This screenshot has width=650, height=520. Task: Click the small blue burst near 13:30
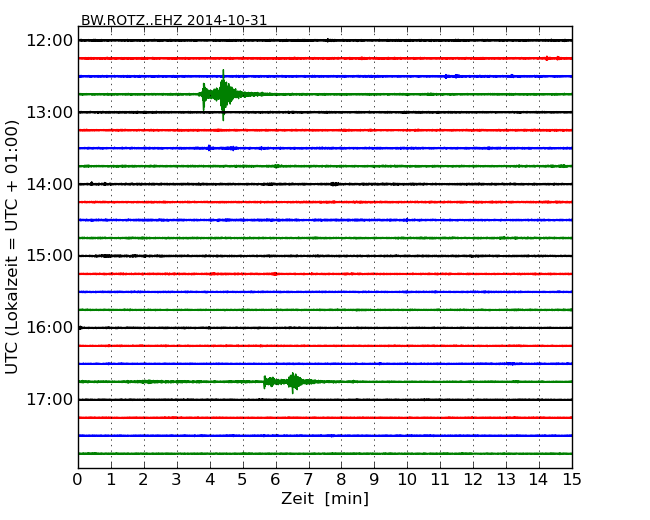pyautogui.click(x=210, y=148)
